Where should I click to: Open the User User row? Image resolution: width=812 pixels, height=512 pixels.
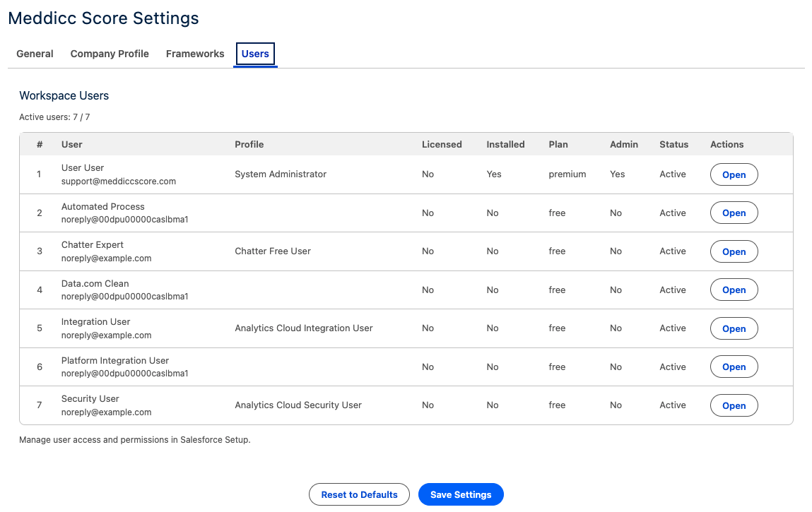[x=734, y=174]
